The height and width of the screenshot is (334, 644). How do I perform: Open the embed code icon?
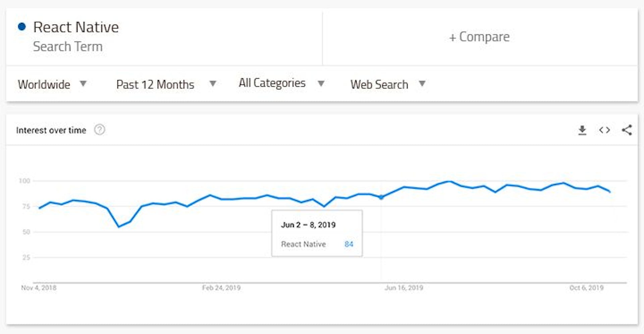[x=604, y=130]
